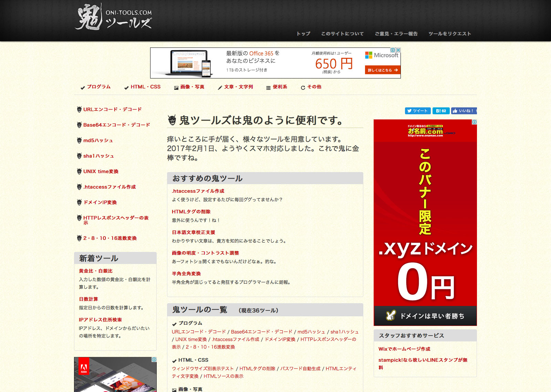551x392 pixels.
Task: Open the recommended .htaccessファイル作成 tool link
Action: (x=198, y=191)
